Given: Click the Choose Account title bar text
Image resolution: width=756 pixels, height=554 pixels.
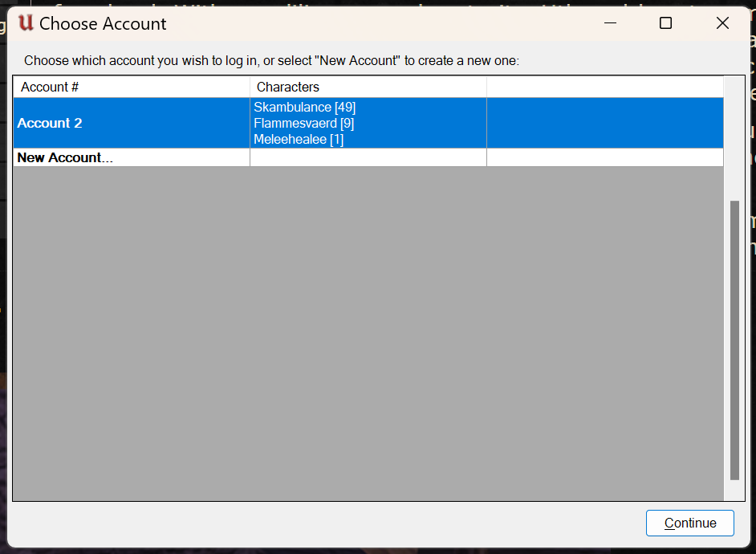Looking at the screenshot, I should pos(103,23).
